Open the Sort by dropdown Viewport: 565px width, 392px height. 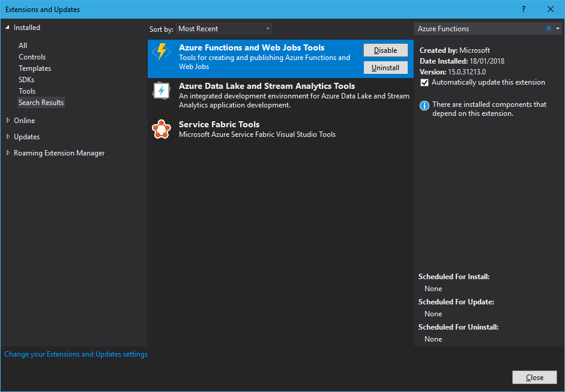[223, 28]
